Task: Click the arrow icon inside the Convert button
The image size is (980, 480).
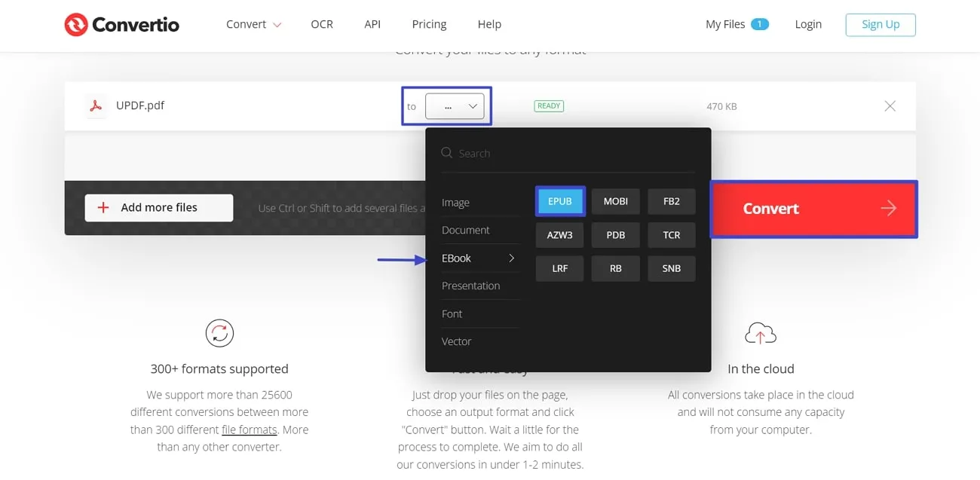Action: pos(887,209)
